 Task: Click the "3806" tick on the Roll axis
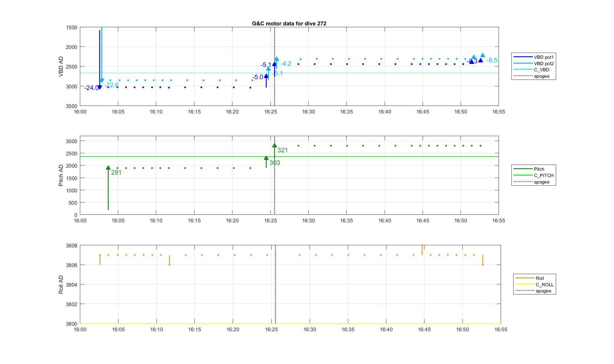(72, 265)
